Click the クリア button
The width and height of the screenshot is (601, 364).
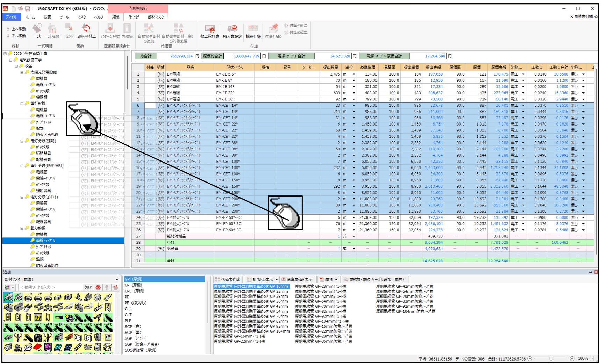(88, 287)
